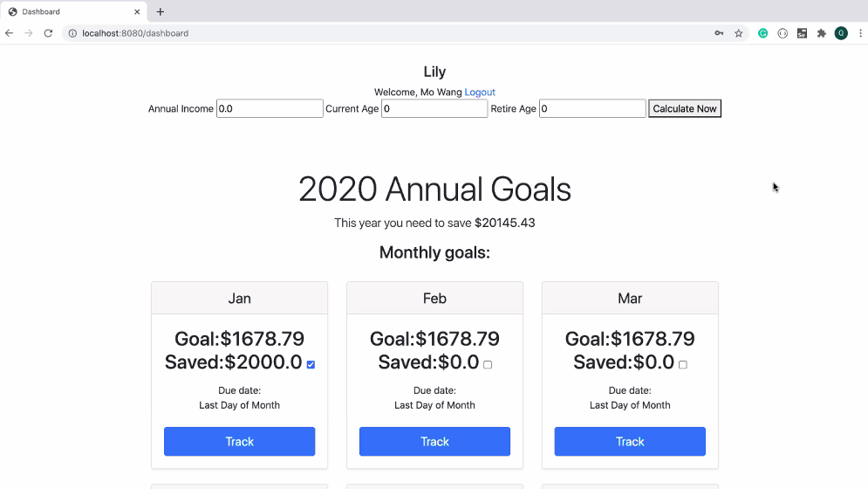Reload the dashboard page
868x489 pixels.
[49, 33]
